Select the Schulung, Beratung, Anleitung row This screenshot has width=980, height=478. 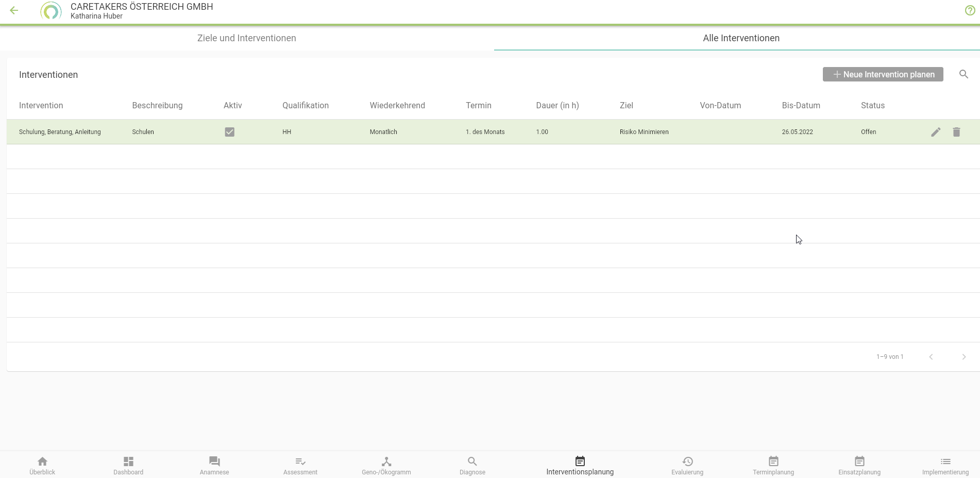click(60, 132)
